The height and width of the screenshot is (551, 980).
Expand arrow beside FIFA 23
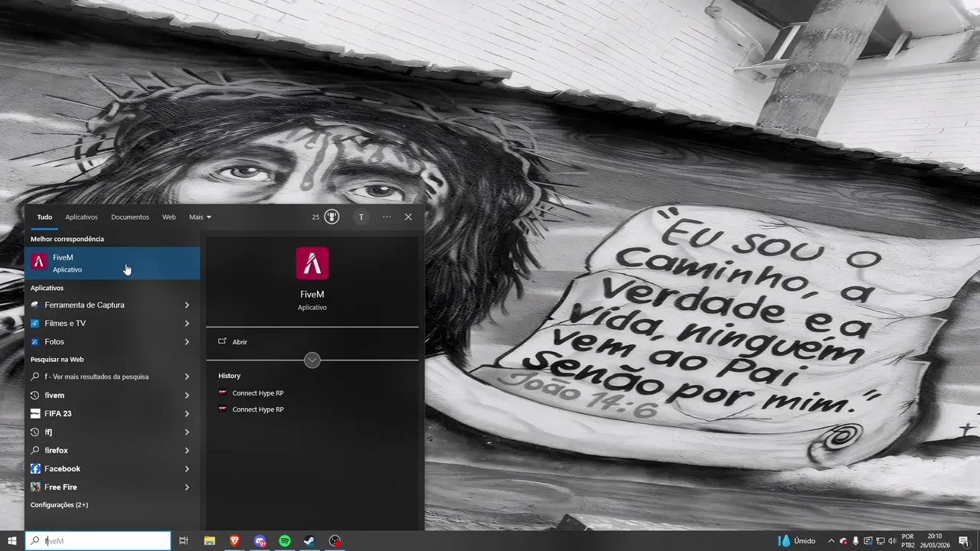(187, 413)
